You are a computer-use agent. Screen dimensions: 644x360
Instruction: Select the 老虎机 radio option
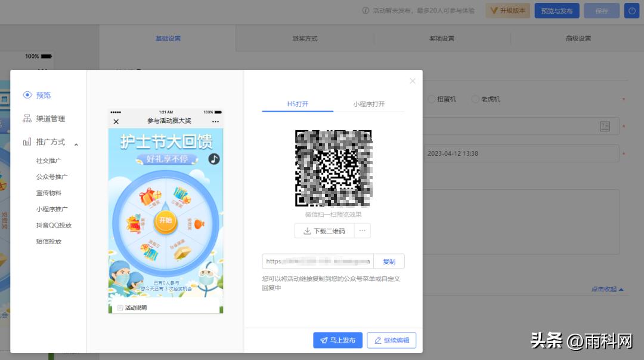(474, 99)
